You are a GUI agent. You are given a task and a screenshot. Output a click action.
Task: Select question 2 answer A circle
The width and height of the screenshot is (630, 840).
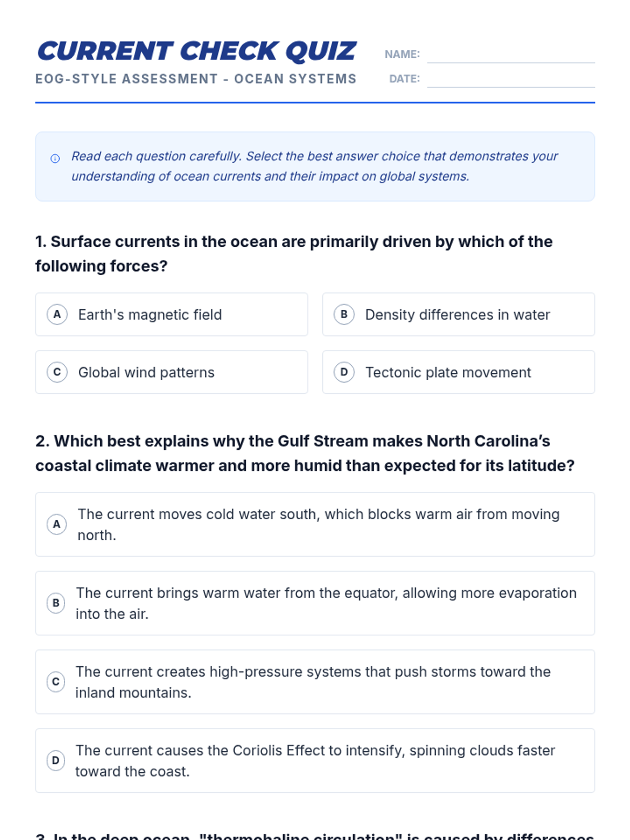[x=57, y=524]
